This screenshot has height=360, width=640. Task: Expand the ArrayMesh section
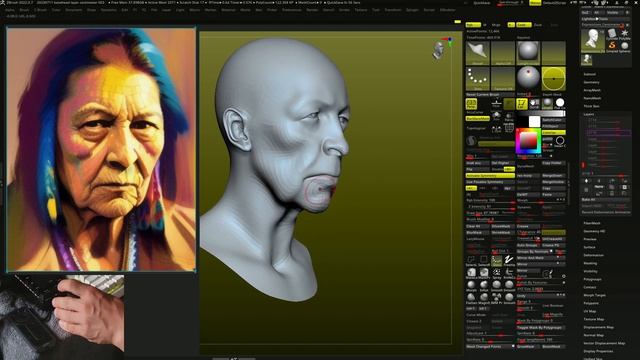click(x=592, y=90)
